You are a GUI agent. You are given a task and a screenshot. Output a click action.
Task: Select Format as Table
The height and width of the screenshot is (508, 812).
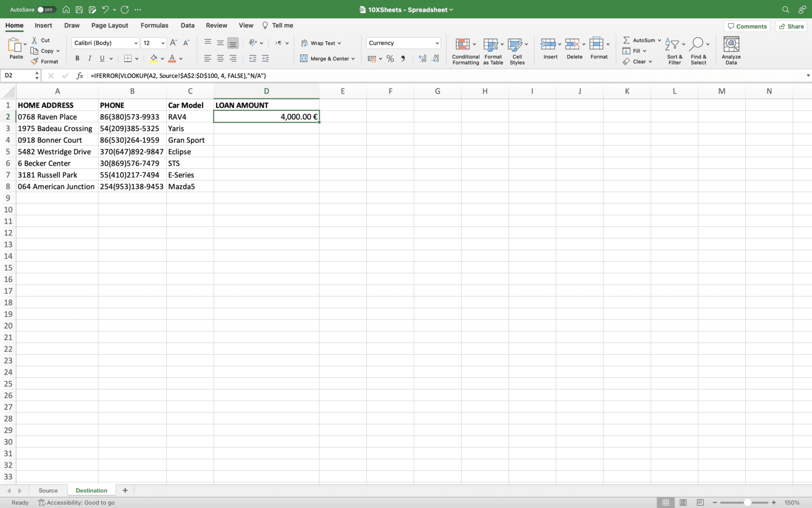pos(492,50)
